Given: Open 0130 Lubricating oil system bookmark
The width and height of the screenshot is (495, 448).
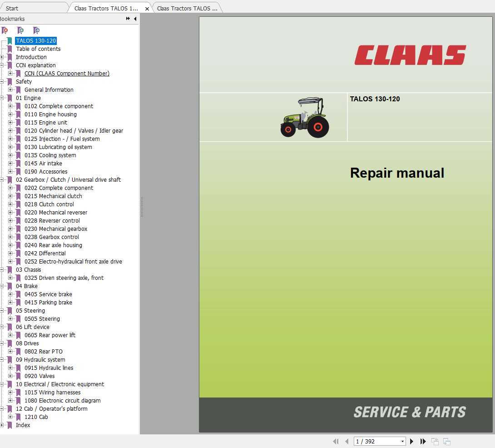Looking at the screenshot, I should click(x=59, y=147).
